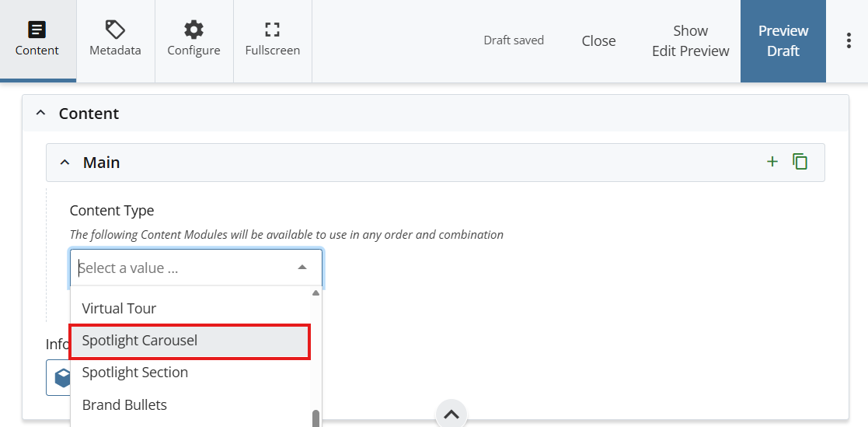Close the Content Type dropdown arrow
The height and width of the screenshot is (427, 868).
click(302, 268)
